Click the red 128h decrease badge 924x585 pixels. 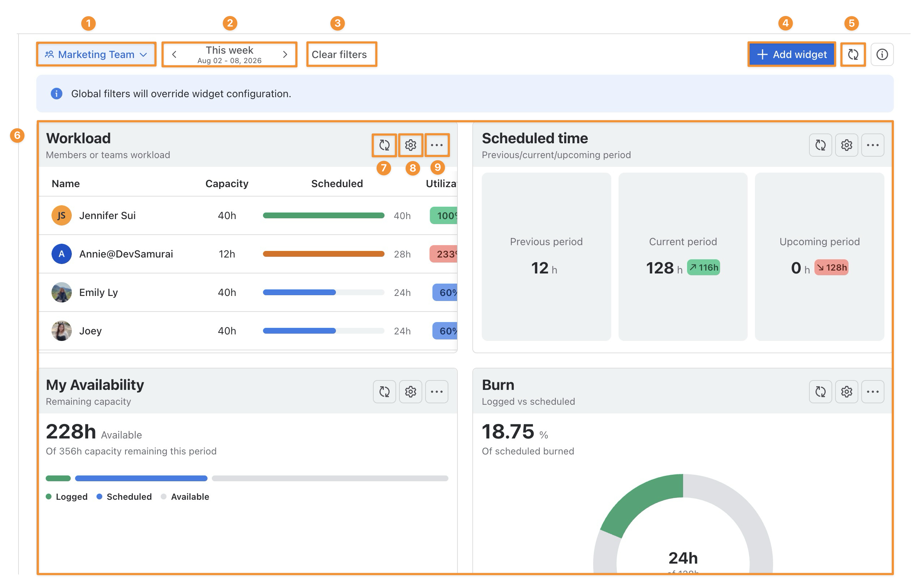point(831,267)
